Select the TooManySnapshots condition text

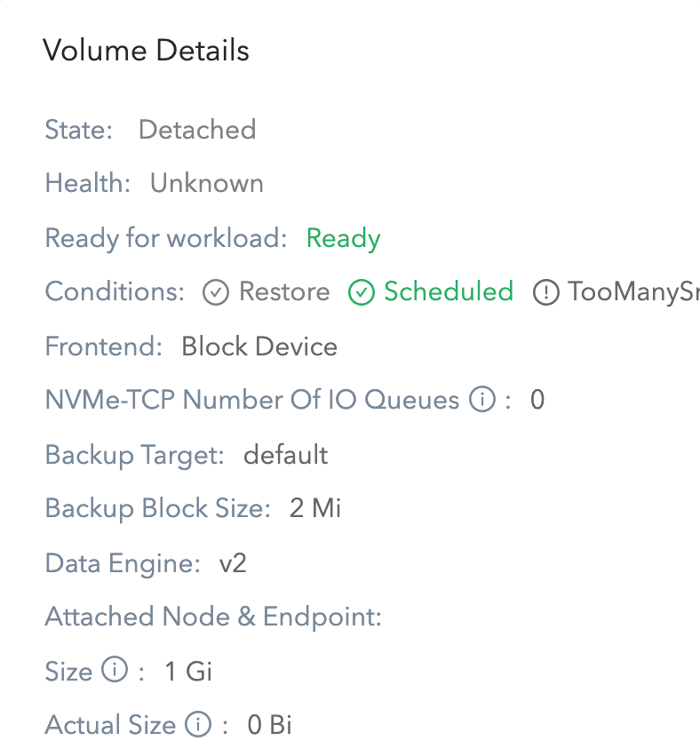(634, 292)
